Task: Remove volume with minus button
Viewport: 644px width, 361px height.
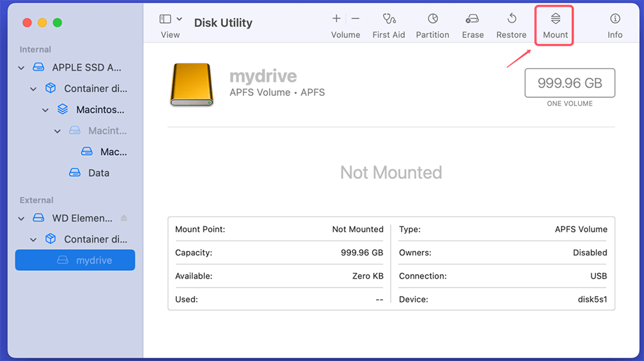Action: coord(355,19)
